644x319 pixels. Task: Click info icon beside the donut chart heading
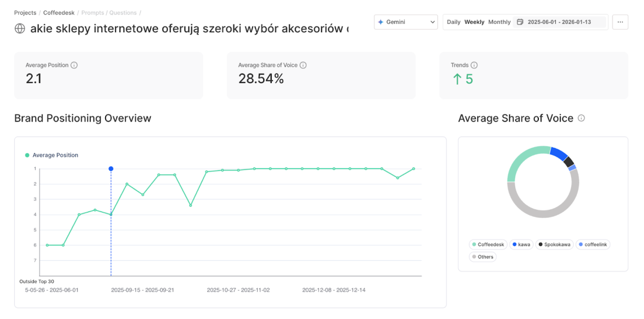[581, 118]
